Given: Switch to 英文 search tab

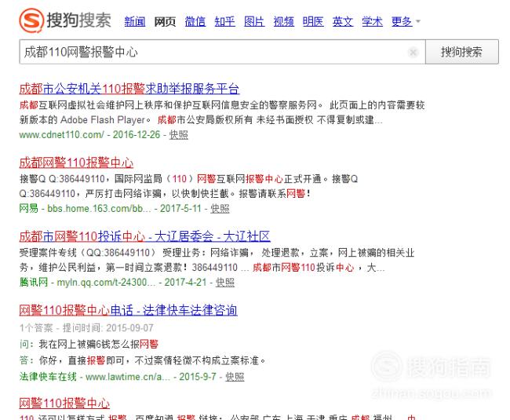Looking at the screenshot, I should [x=343, y=21].
